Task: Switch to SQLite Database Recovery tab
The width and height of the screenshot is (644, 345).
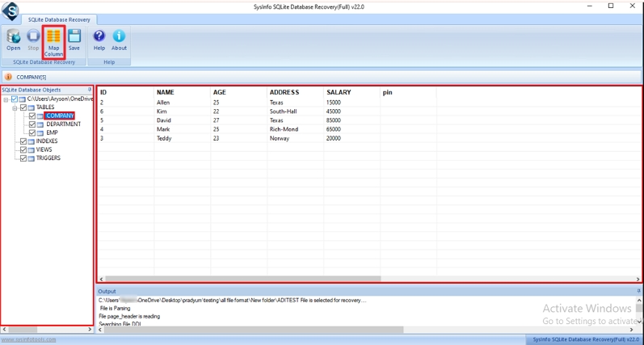Action: tap(61, 19)
